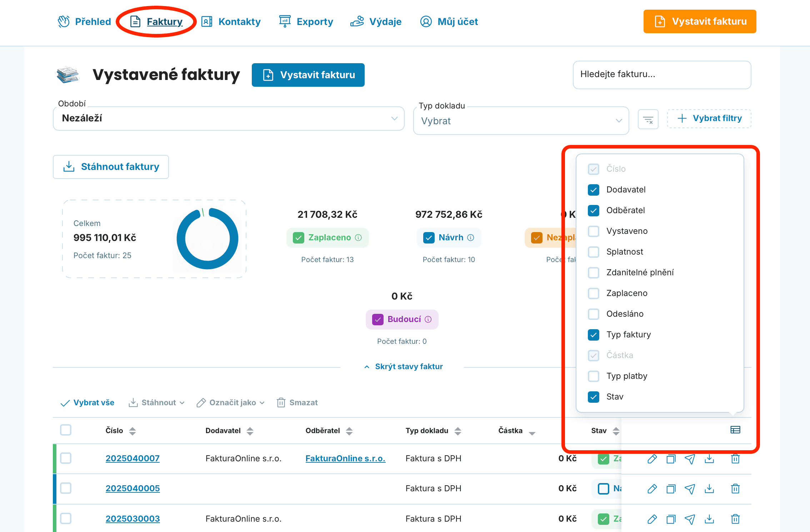The height and width of the screenshot is (532, 810).
Task: Duplicate invoice 2025040005 using copy icon
Action: click(x=671, y=489)
